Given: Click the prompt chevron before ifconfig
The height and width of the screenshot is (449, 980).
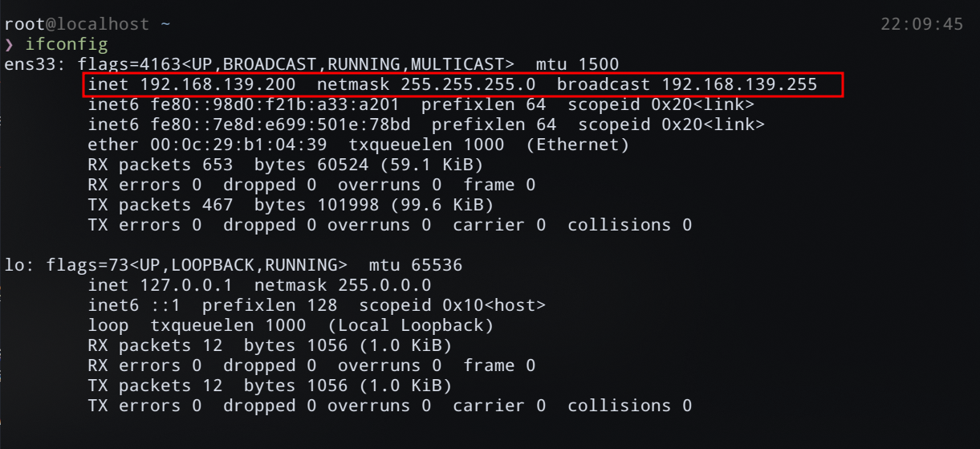Looking at the screenshot, I should (x=9, y=44).
